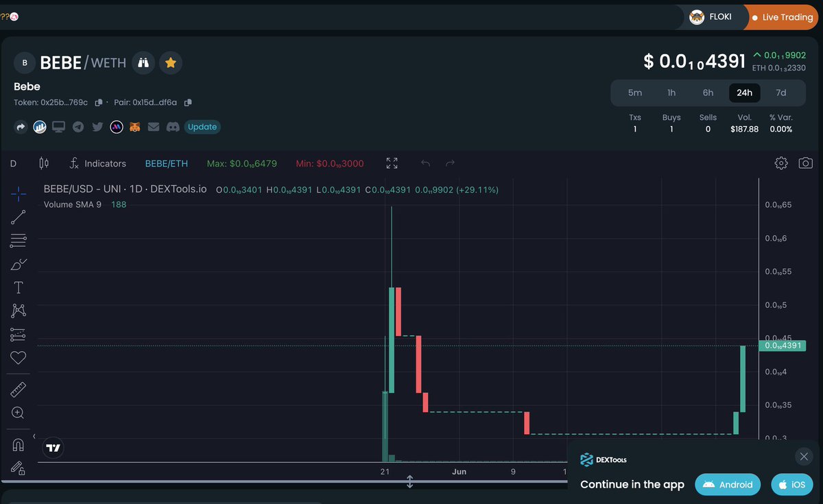This screenshot has height=504, width=823.
Task: Select the 6h timeframe tab
Action: pyautogui.click(x=708, y=93)
